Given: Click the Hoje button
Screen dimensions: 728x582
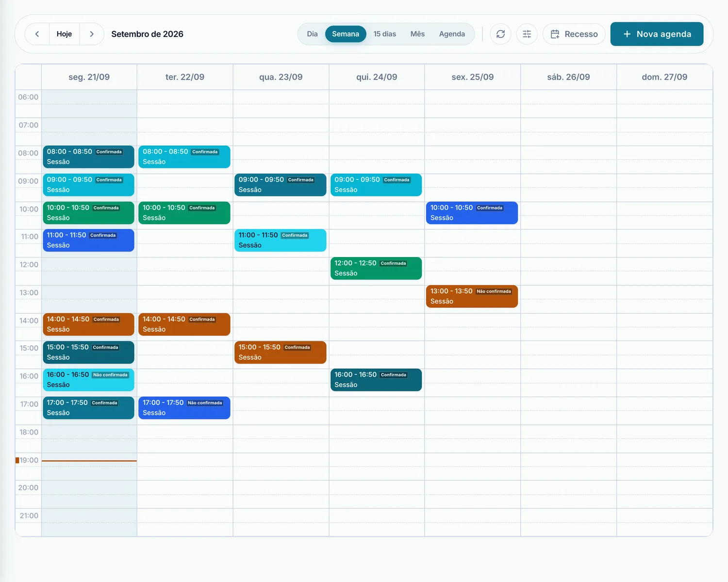Looking at the screenshot, I should pyautogui.click(x=64, y=34).
